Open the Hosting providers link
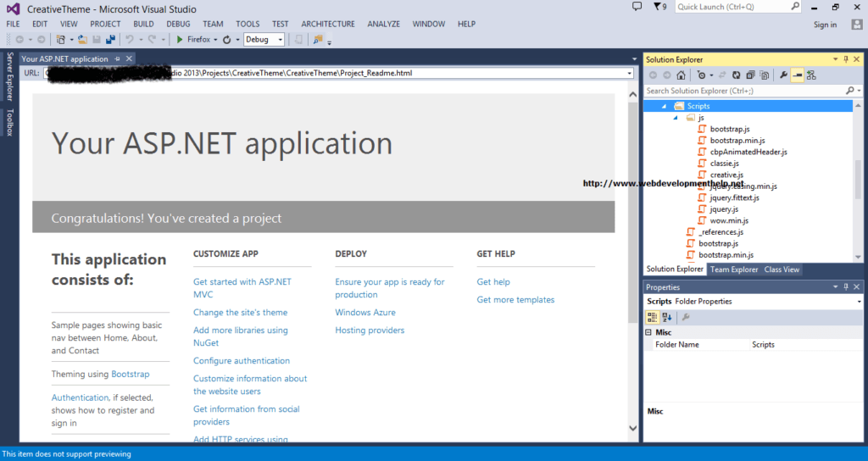This screenshot has height=461, width=868. click(370, 330)
